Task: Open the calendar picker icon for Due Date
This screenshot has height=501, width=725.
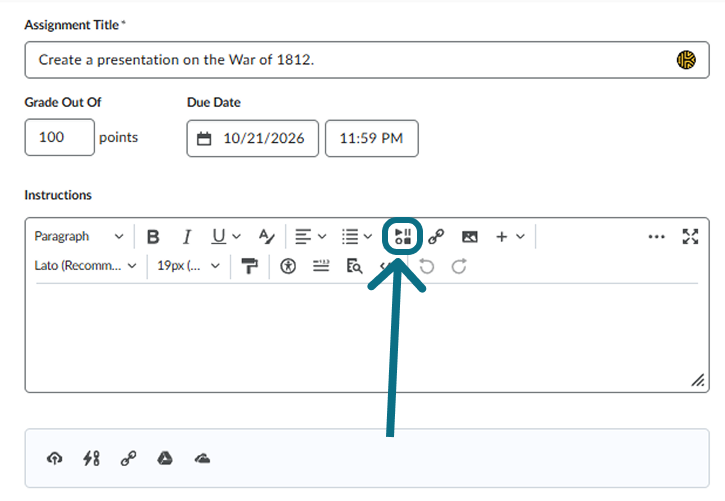Action: coord(204,138)
